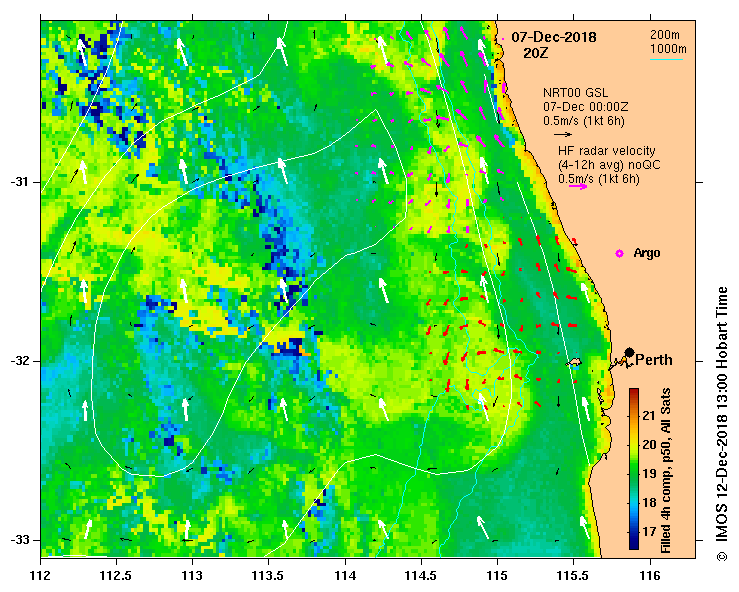Click the date label 07-Dec-2018

pos(554,37)
